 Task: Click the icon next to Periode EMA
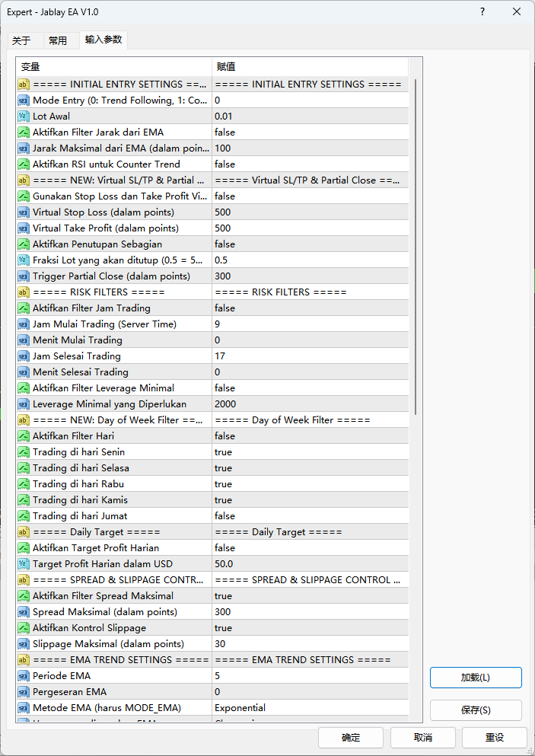(23, 676)
